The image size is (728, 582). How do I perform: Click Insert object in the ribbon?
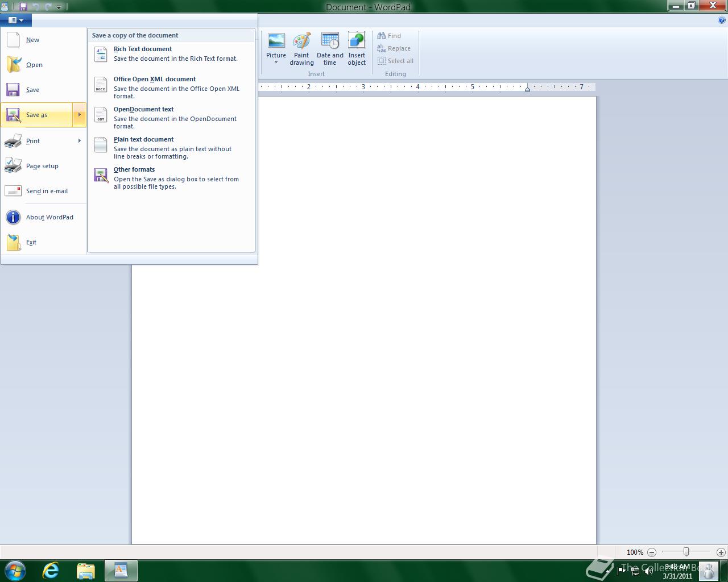tap(357, 49)
